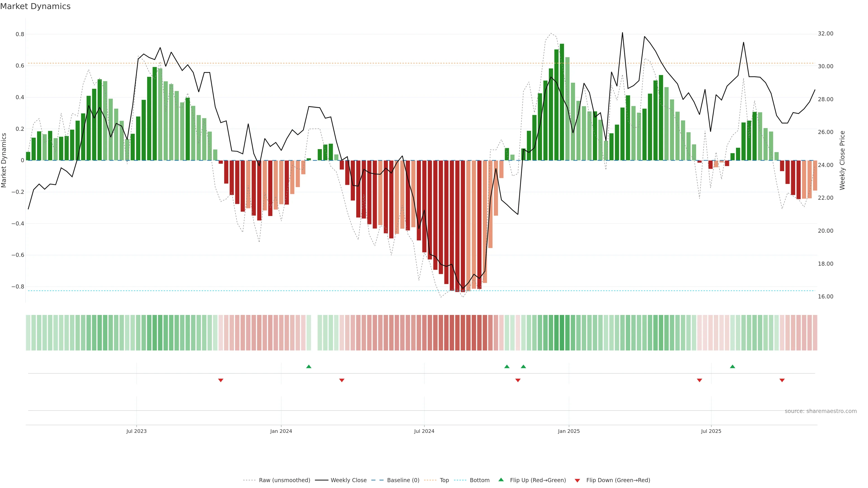The image size is (868, 488).
Task: Toggle the Bottom legend entry
Action: [x=479, y=480]
